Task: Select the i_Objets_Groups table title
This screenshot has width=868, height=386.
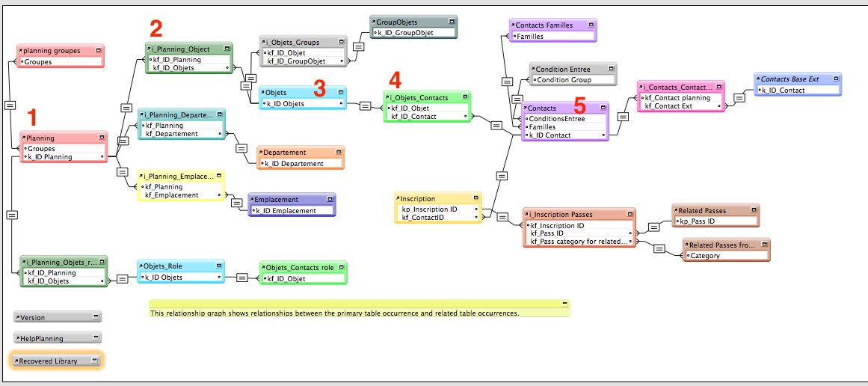Action: pos(292,42)
